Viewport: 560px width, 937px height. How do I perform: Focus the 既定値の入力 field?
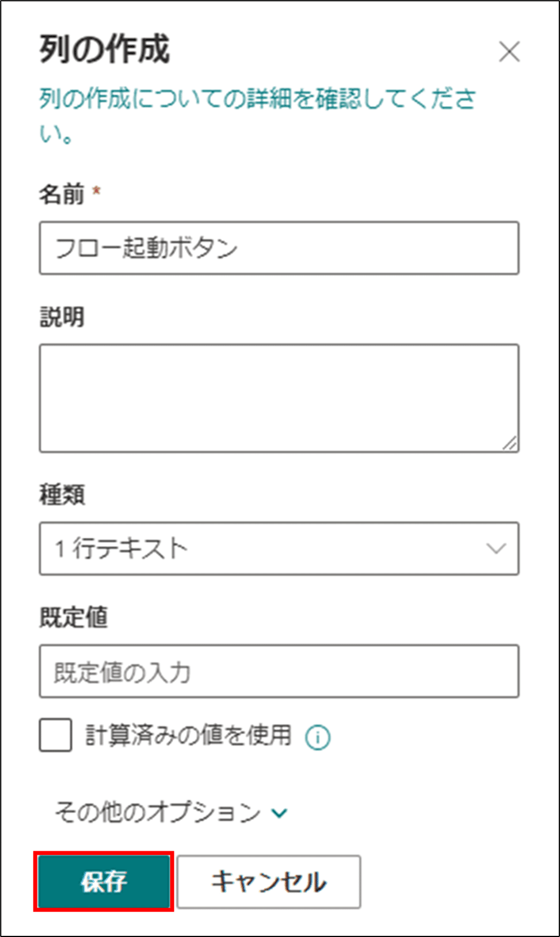pyautogui.click(x=279, y=671)
